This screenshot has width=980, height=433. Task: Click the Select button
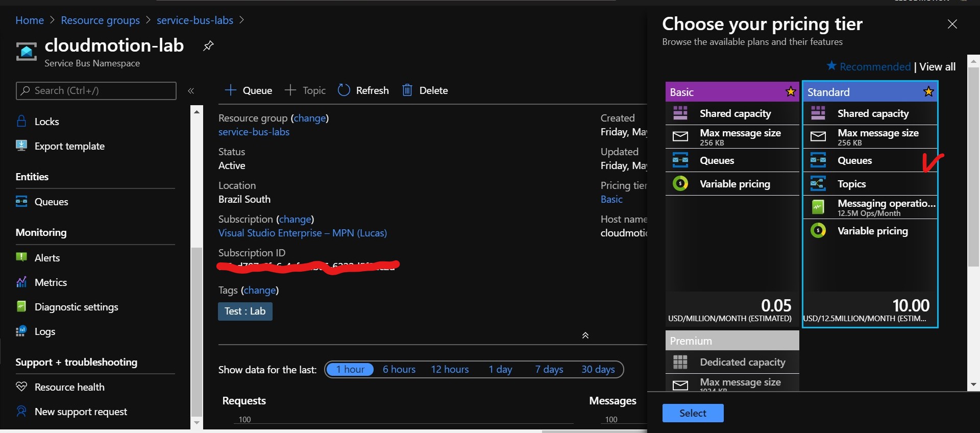coord(693,413)
